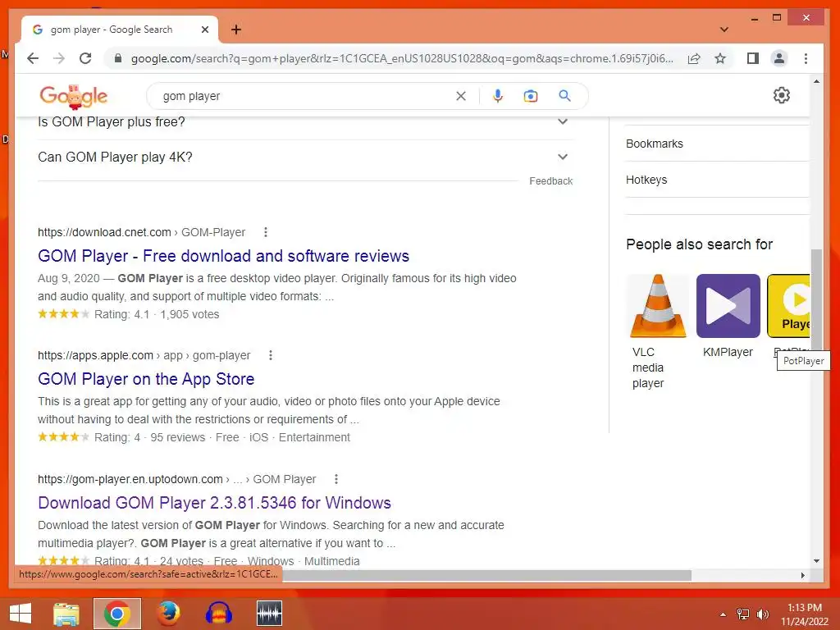This screenshot has width=840, height=630.
Task: Click the download.cnet.com URL breadcrumb
Action: point(141,232)
